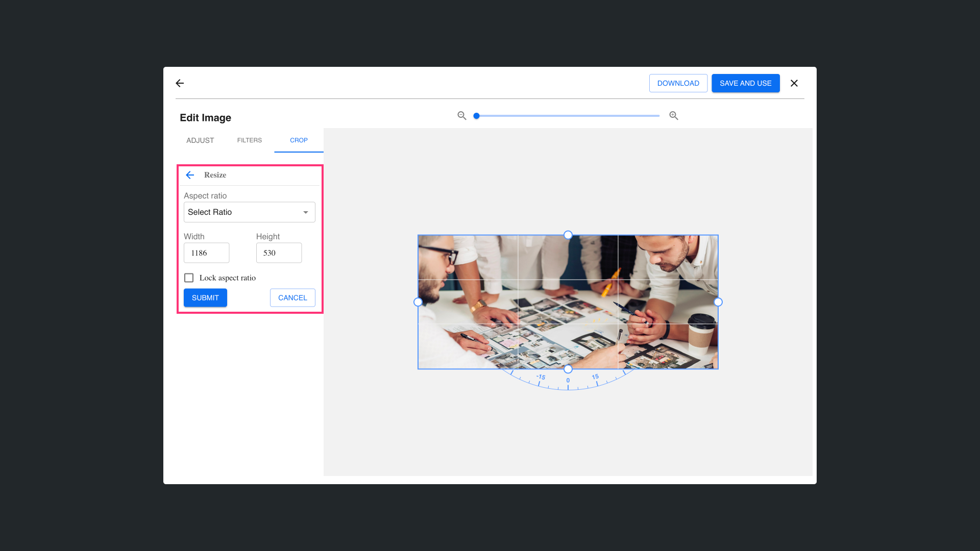Click the zoom in magnifier icon
This screenshot has height=551, width=980.
(x=674, y=116)
